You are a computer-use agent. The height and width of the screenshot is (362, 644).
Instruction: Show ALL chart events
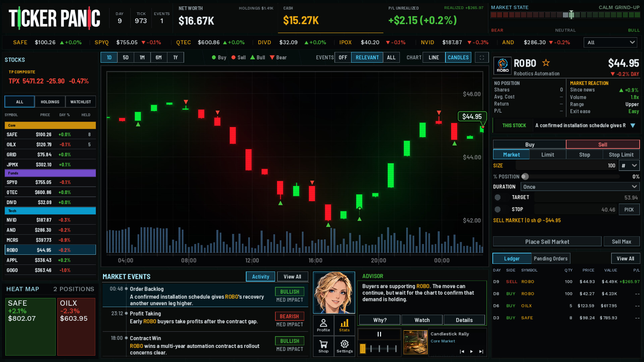pos(391,57)
